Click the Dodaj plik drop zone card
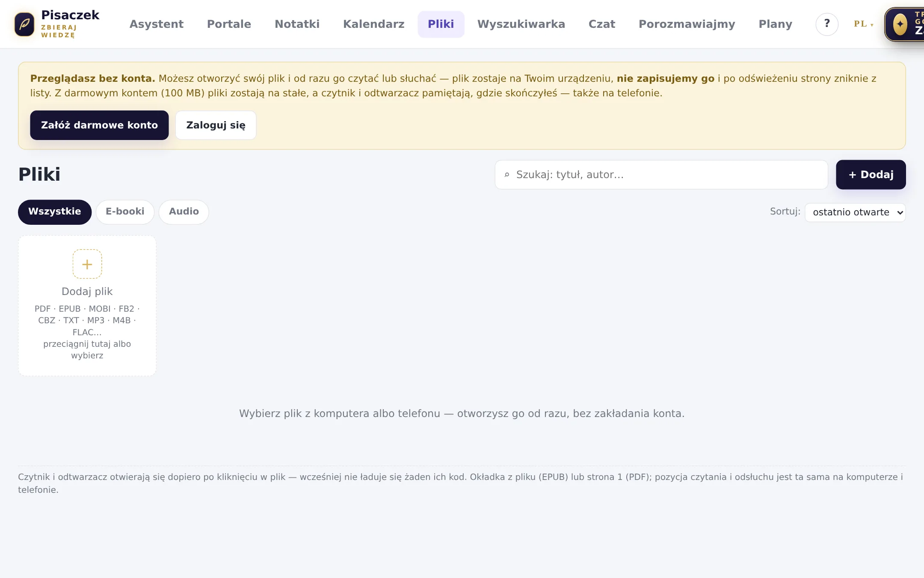 [x=87, y=306]
